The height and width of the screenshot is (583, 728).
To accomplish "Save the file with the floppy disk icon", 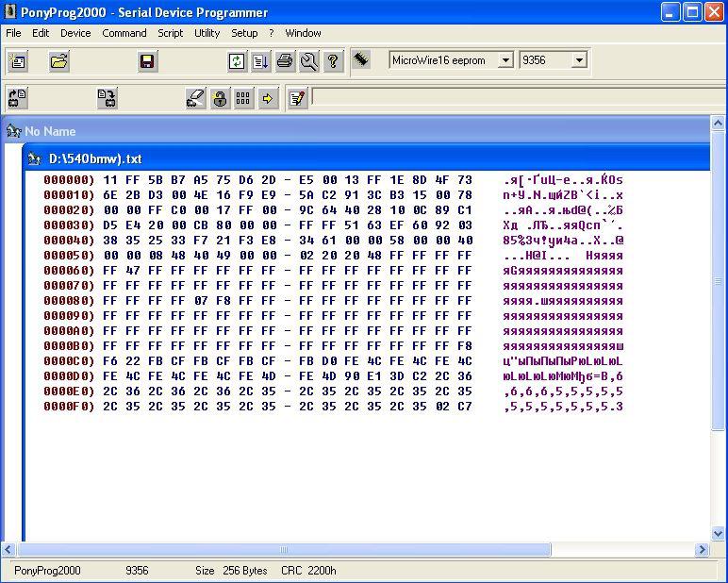I will pos(147,61).
